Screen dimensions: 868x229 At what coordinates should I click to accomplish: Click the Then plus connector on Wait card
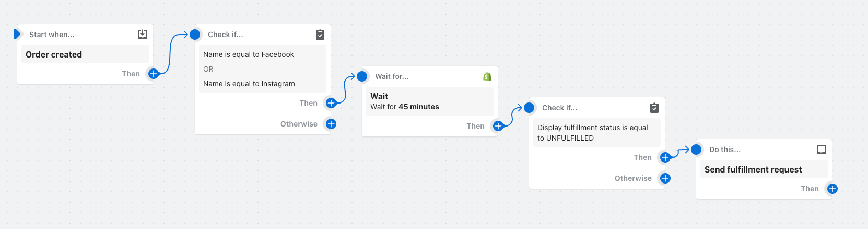click(x=498, y=126)
